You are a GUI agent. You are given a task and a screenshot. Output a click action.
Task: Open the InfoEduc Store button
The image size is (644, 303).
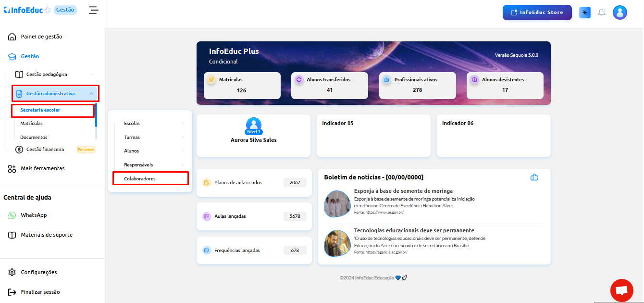(537, 13)
